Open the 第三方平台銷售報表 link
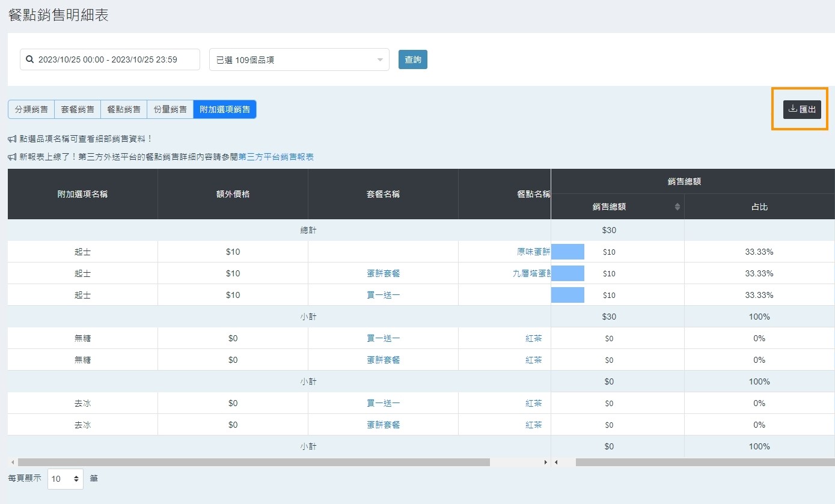The width and height of the screenshot is (835, 504). click(x=276, y=157)
